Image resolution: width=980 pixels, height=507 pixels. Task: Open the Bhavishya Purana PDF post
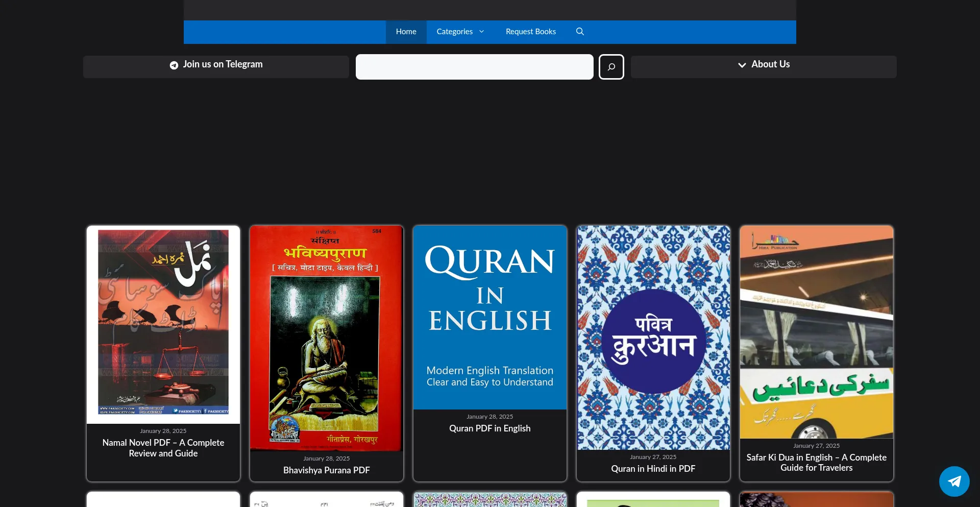[x=326, y=470]
